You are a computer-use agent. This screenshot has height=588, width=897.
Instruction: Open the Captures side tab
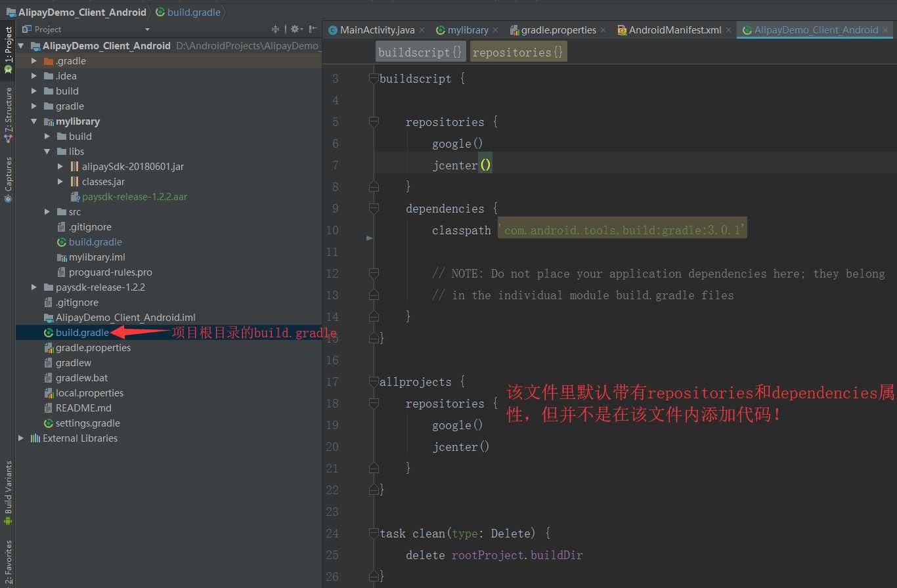pos(8,180)
